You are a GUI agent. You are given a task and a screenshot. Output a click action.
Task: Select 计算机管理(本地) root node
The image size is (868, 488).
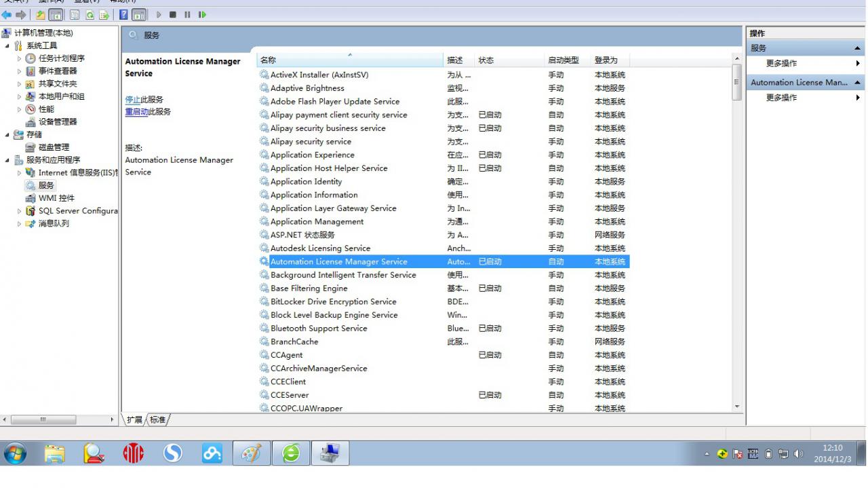[x=43, y=33]
